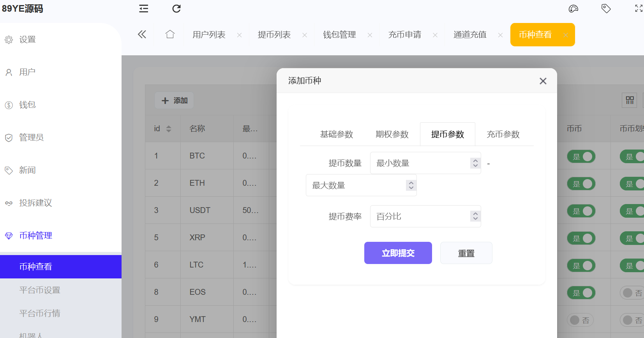644x338 pixels.
Task: Open the 钱包管理 page tab
Action: point(339,35)
